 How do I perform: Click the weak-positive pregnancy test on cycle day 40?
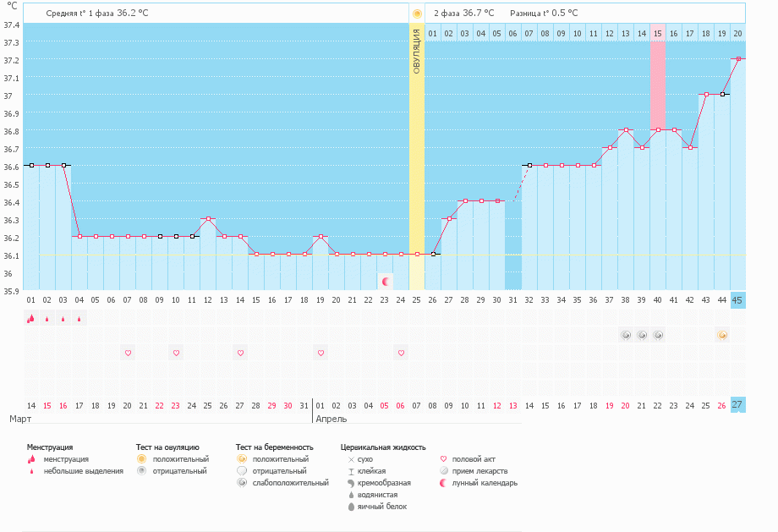[658, 336]
